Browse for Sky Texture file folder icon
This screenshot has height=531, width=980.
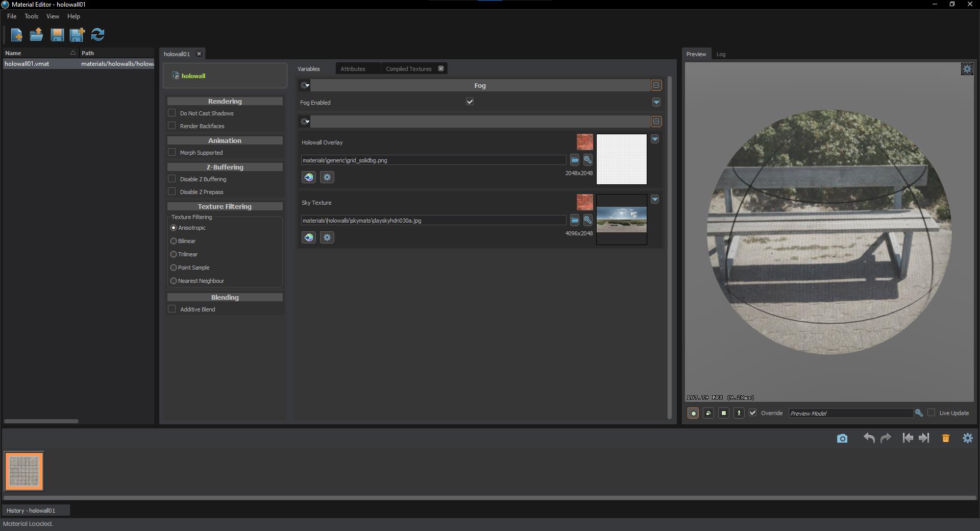(x=574, y=221)
